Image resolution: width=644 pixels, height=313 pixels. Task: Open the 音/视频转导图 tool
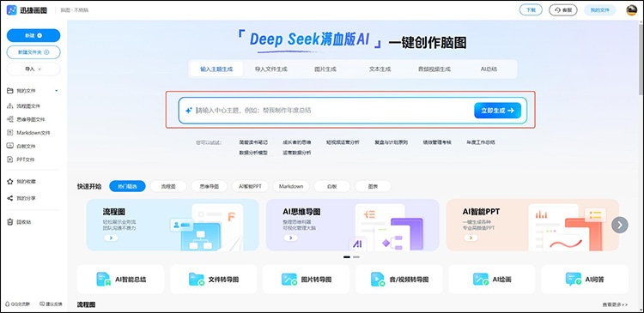[x=399, y=280]
